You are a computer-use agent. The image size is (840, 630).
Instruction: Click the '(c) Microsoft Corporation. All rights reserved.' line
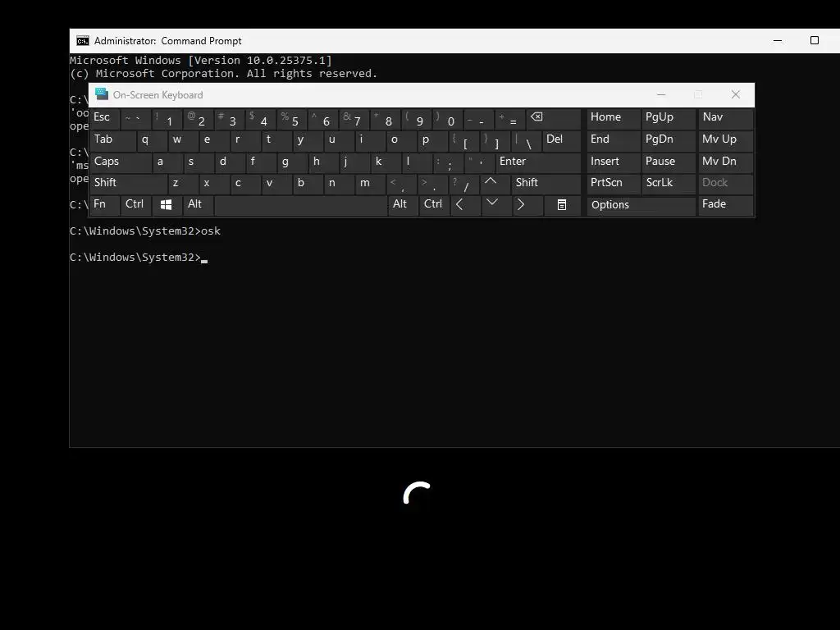coord(223,73)
